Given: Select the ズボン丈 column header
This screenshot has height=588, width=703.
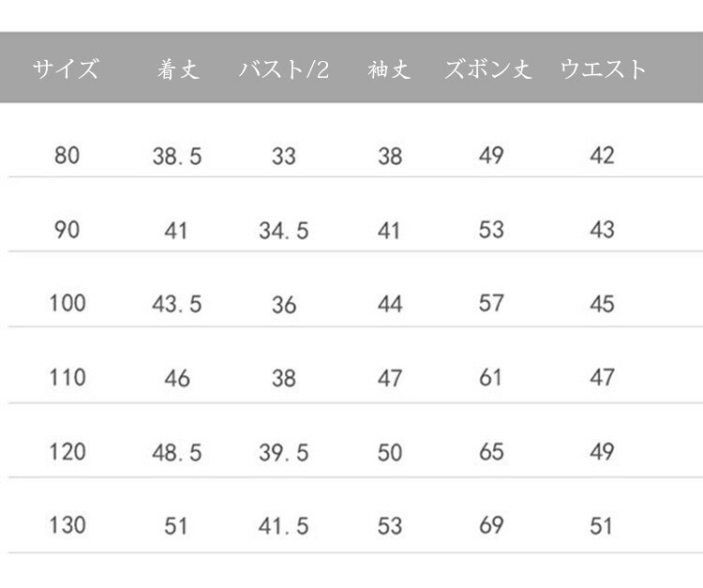Looking at the screenshot, I should [x=488, y=69].
